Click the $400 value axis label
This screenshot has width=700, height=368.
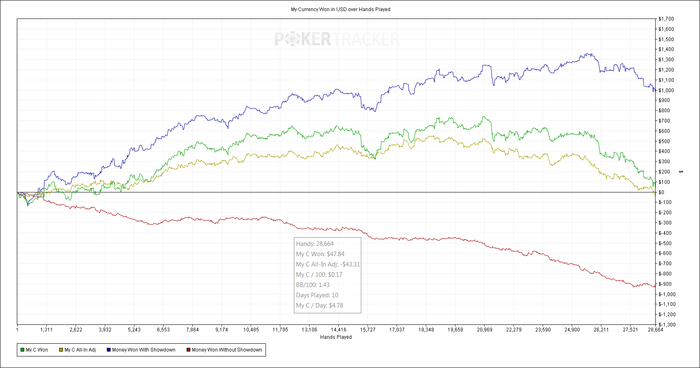tap(664, 152)
